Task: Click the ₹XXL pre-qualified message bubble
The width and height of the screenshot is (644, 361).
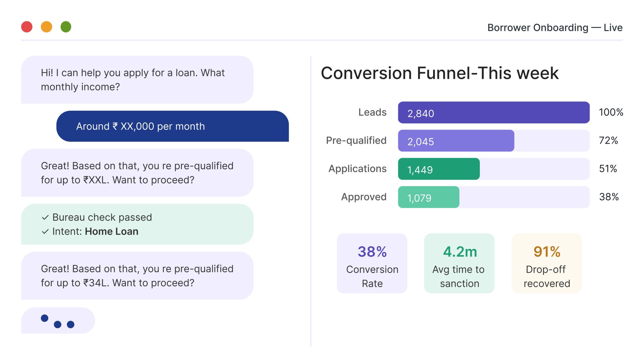Action: pyautogui.click(x=137, y=173)
